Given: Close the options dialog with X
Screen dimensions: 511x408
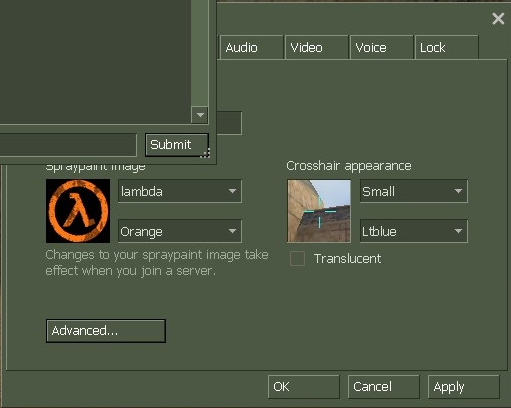Looking at the screenshot, I should 498,19.
